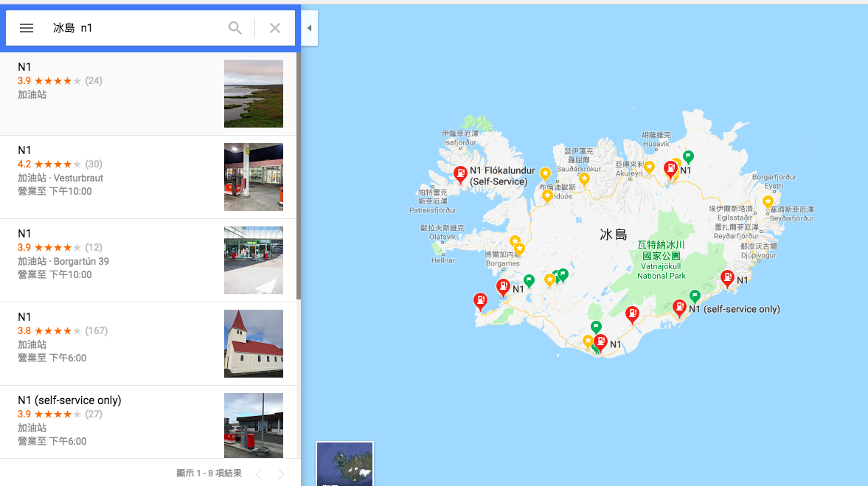Clear the search with the X icon
Image resolution: width=868 pixels, height=486 pixels.
(x=274, y=28)
